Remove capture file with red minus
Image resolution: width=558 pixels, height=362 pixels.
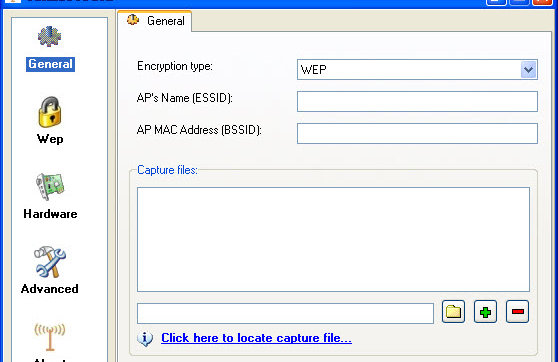pos(517,312)
